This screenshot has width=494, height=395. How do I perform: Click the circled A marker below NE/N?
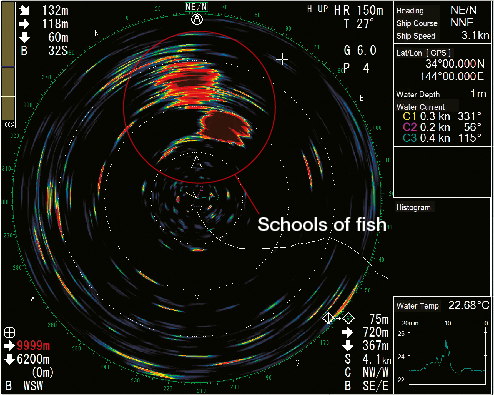click(x=197, y=20)
